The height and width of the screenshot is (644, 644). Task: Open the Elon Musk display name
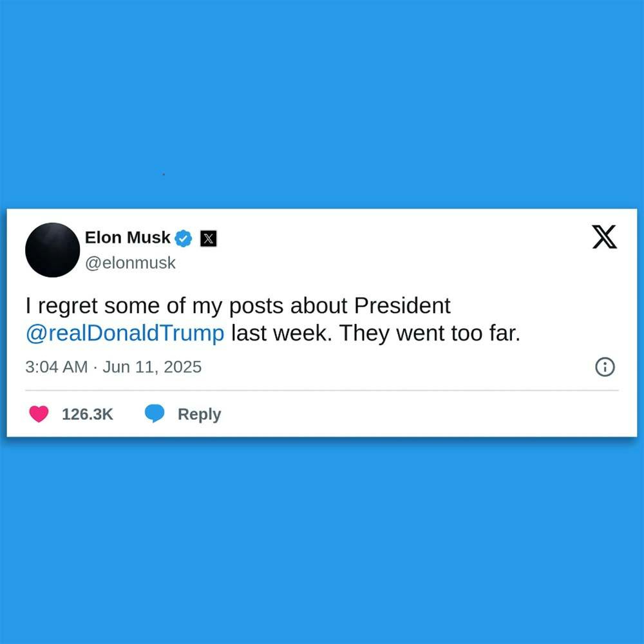click(128, 238)
